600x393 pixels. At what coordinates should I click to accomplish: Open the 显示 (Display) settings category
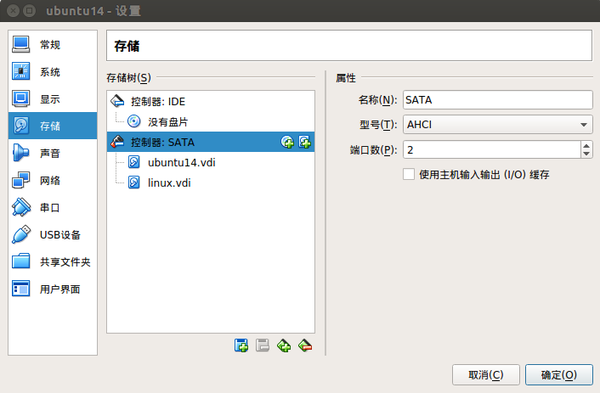pyautogui.click(x=52, y=99)
